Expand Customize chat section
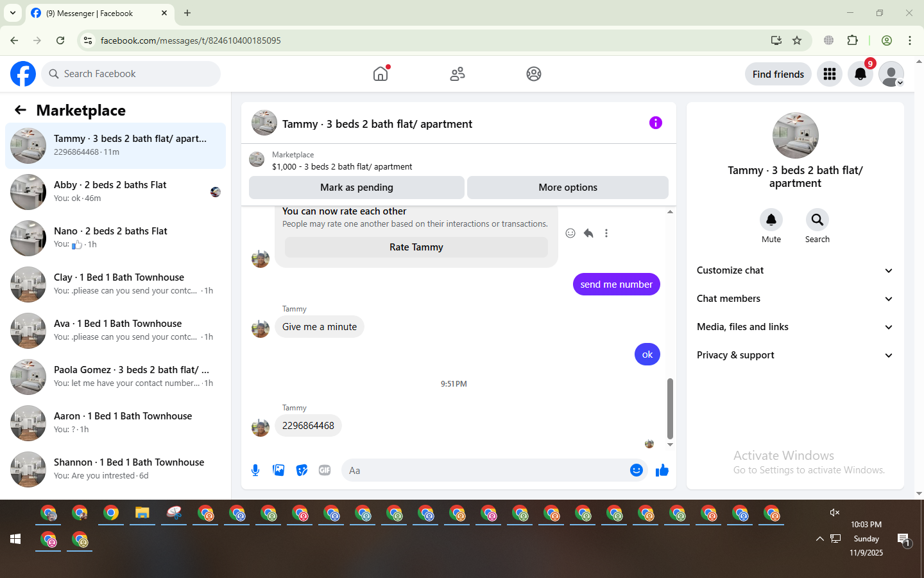Viewport: 924px width, 578px height. (795, 270)
